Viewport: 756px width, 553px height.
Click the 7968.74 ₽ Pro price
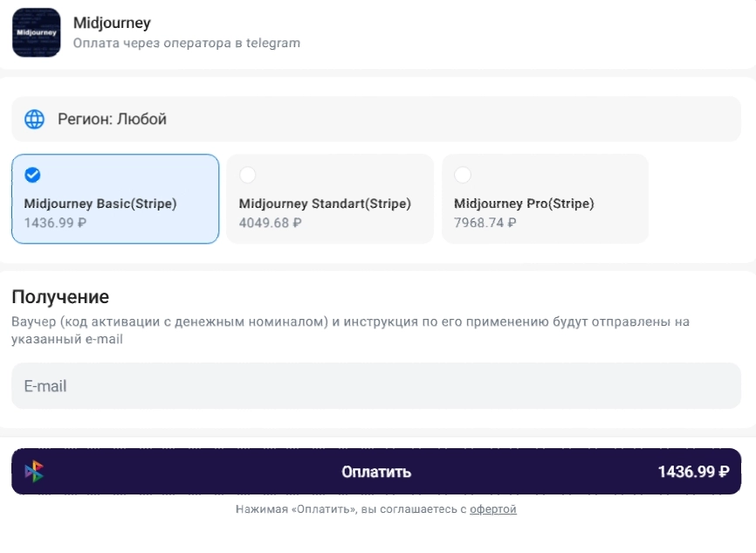(x=485, y=223)
